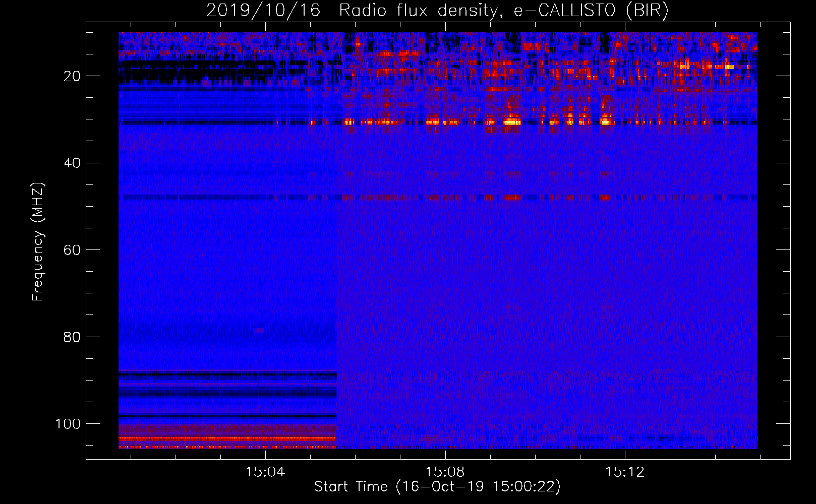Click the 40 frequency tick label

tap(72, 163)
